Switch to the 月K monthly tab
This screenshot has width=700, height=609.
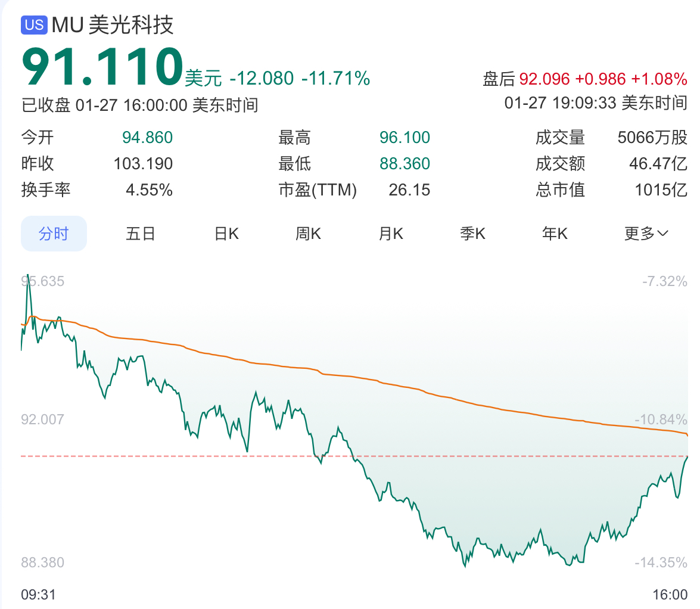coord(391,234)
